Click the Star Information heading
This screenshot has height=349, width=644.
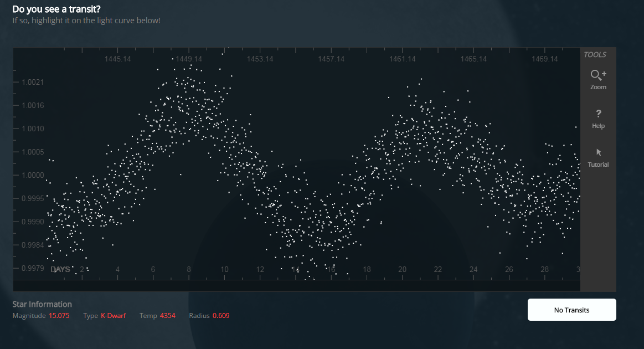42,304
